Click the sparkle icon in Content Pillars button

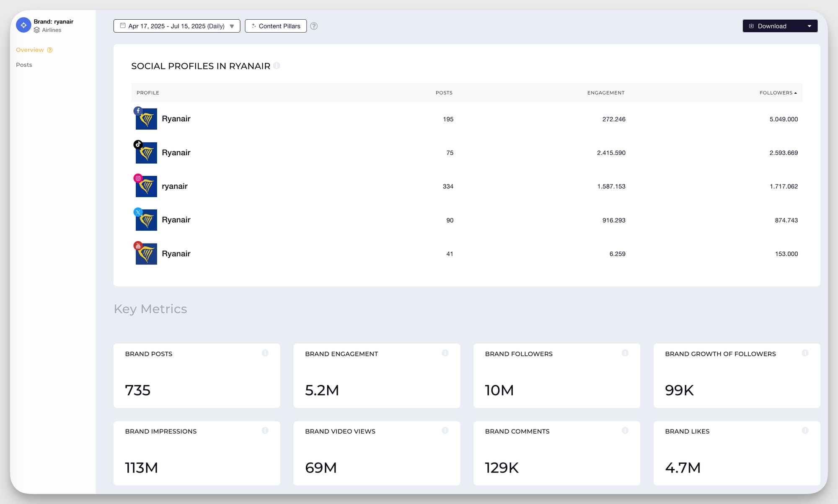253,26
